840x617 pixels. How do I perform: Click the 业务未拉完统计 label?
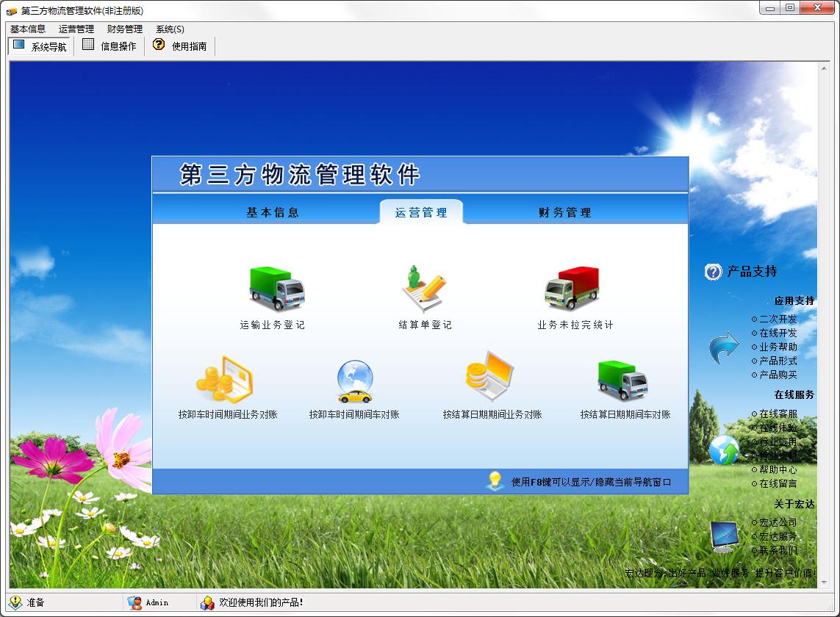coord(575,325)
